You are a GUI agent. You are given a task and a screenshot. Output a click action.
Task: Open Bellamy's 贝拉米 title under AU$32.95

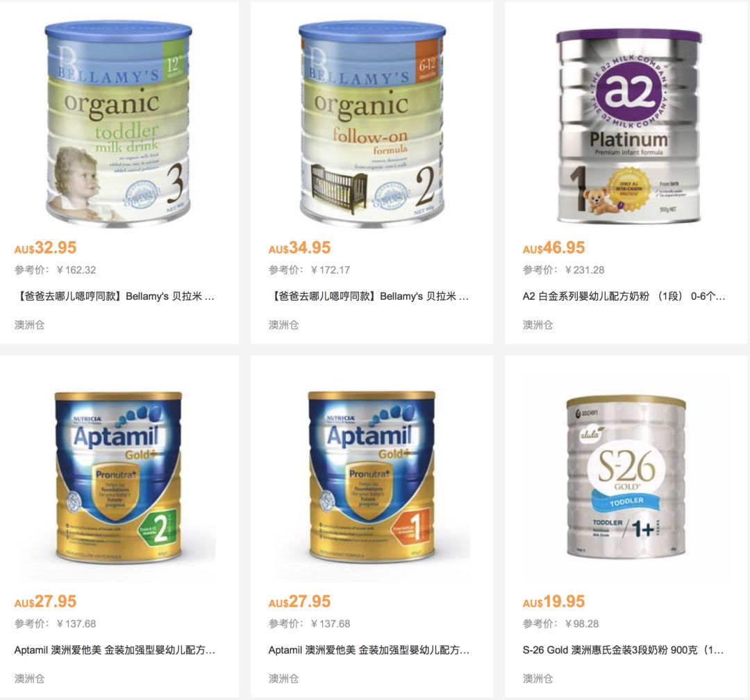click(x=115, y=296)
